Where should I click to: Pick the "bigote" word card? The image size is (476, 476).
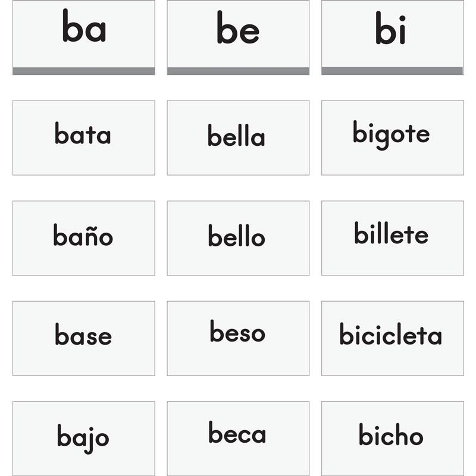(x=392, y=137)
